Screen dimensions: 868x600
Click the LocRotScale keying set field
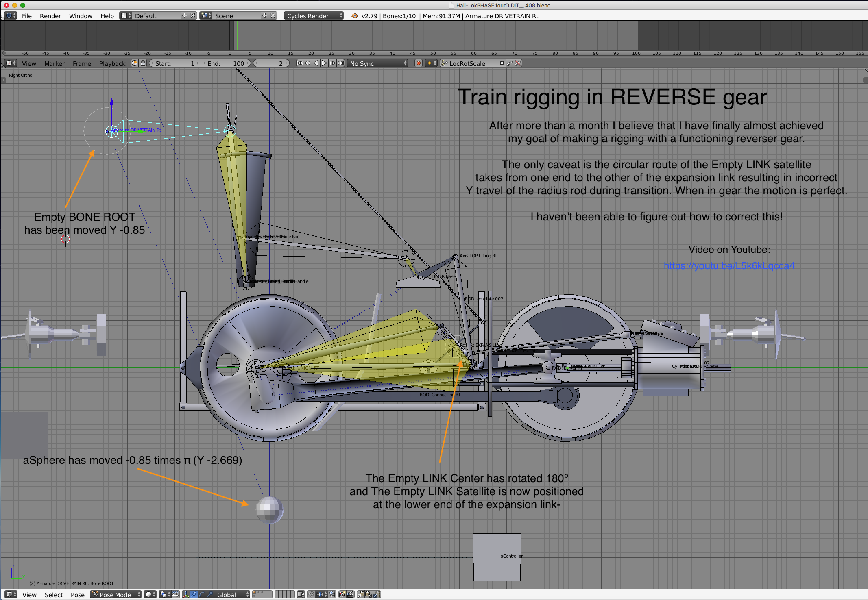[472, 63]
